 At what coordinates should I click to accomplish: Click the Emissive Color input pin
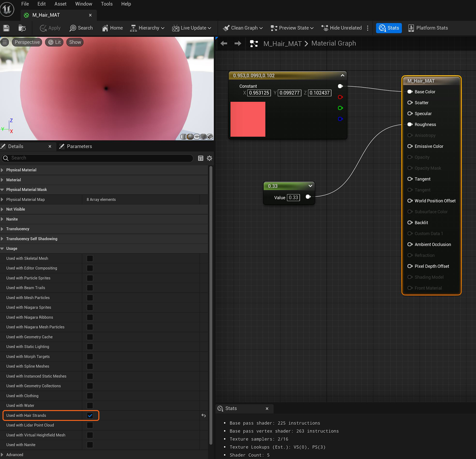click(410, 146)
